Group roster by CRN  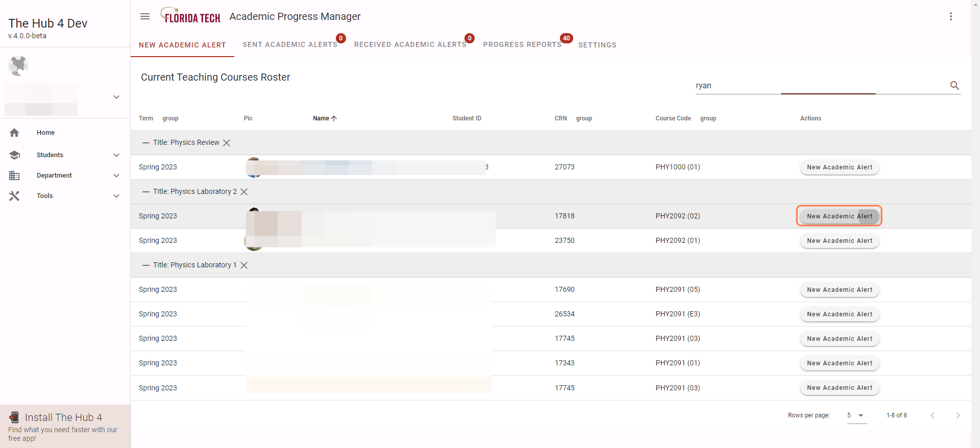(584, 118)
